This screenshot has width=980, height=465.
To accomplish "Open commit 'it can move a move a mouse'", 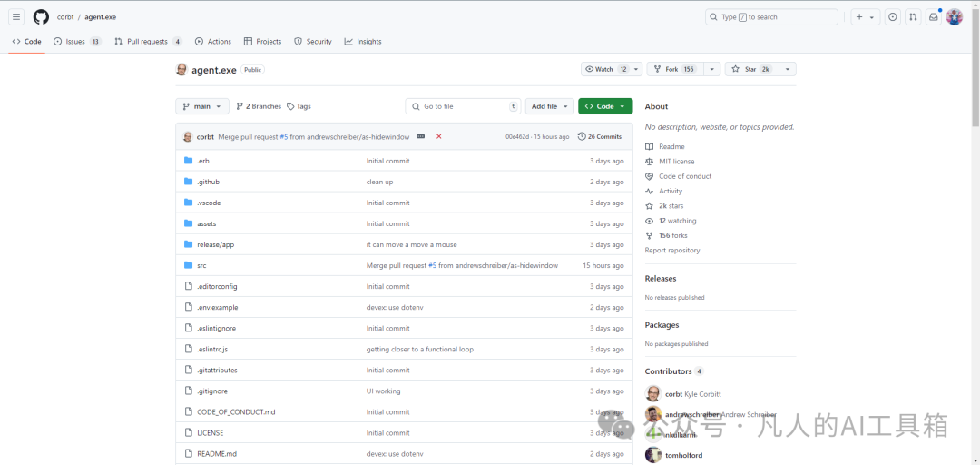I will click(411, 244).
